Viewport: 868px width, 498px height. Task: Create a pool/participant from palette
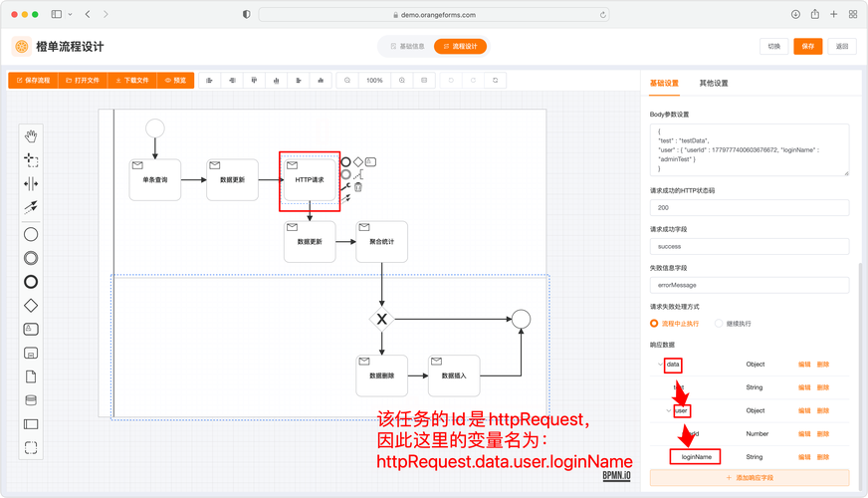point(31,424)
